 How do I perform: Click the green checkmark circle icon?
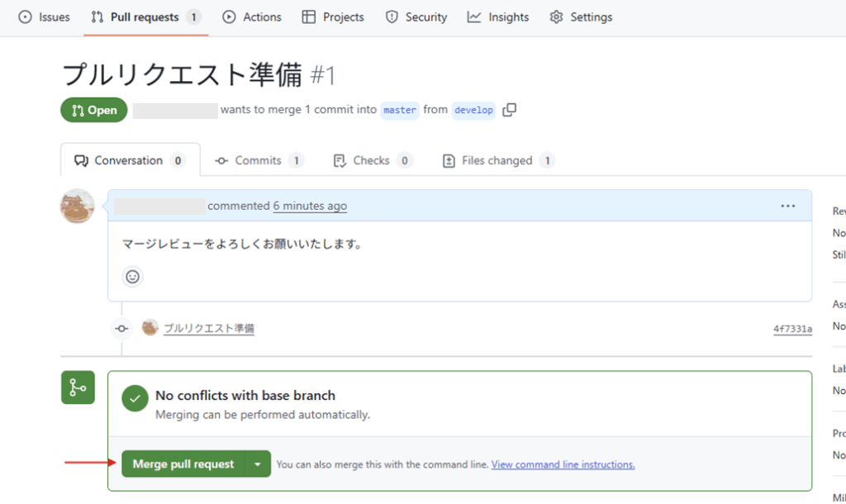point(135,398)
